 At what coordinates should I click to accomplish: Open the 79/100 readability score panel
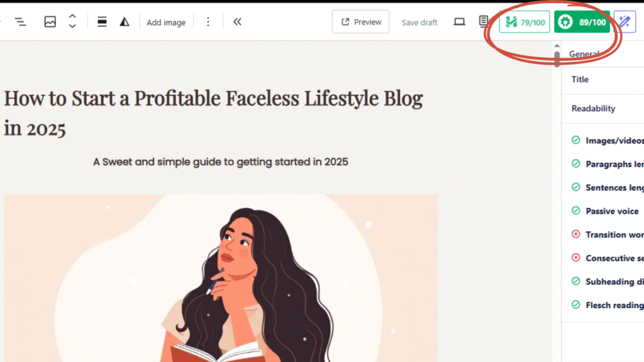pos(525,22)
